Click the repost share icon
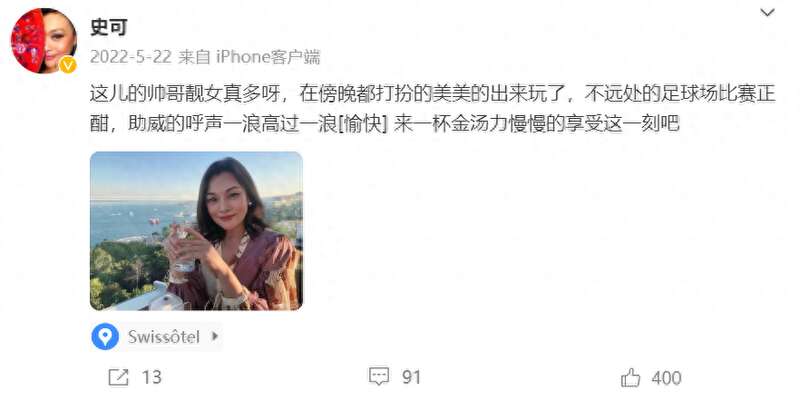Image resolution: width=800 pixels, height=400 pixels. [118, 378]
